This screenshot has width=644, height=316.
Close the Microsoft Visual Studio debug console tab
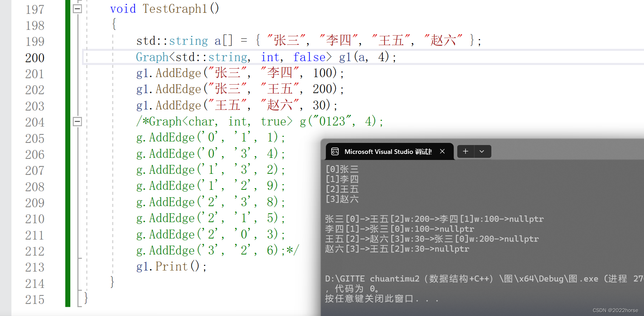pos(442,151)
